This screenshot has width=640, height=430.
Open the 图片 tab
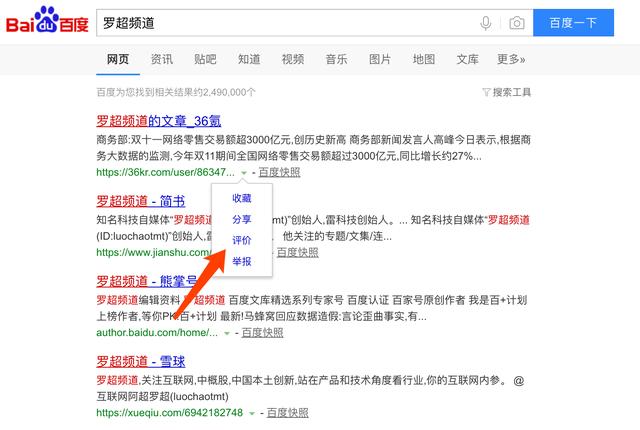tap(380, 60)
